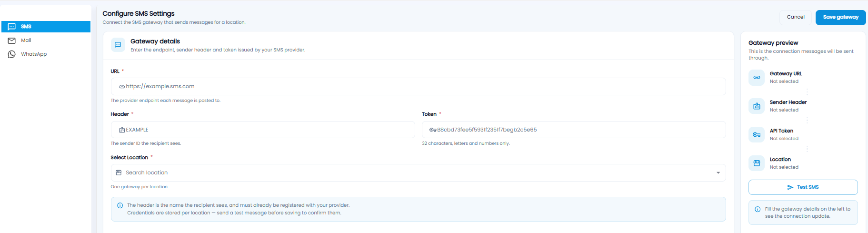Focus the Token input field

(x=574, y=130)
